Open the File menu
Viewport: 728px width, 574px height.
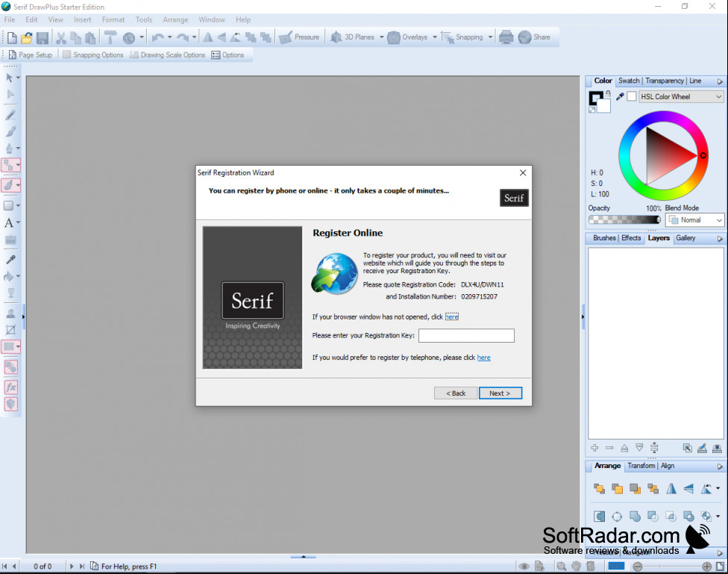[9, 19]
